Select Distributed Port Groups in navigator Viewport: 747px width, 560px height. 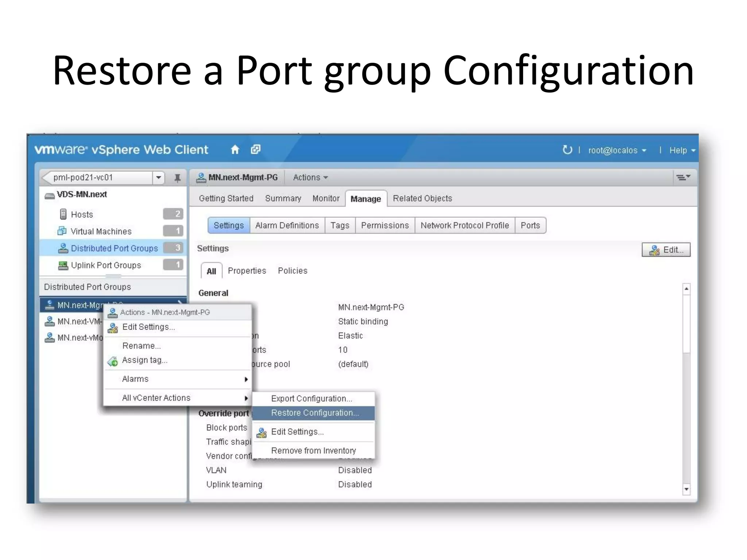point(113,248)
